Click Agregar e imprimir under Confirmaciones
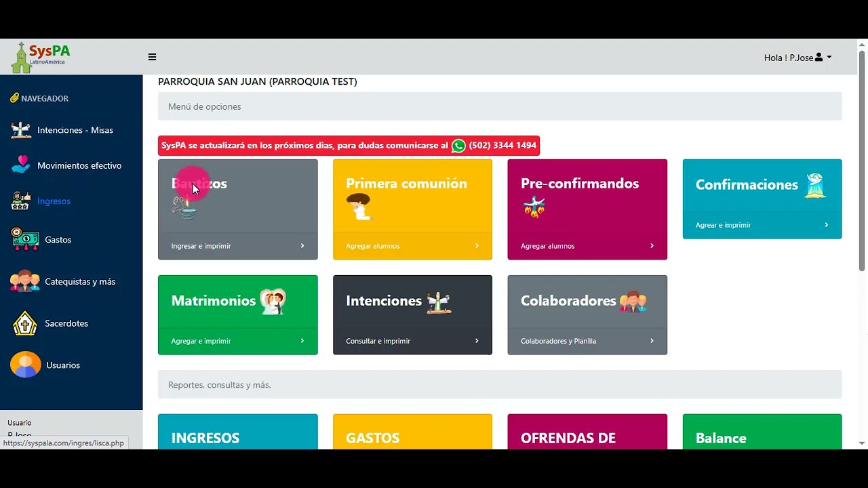 (724, 225)
